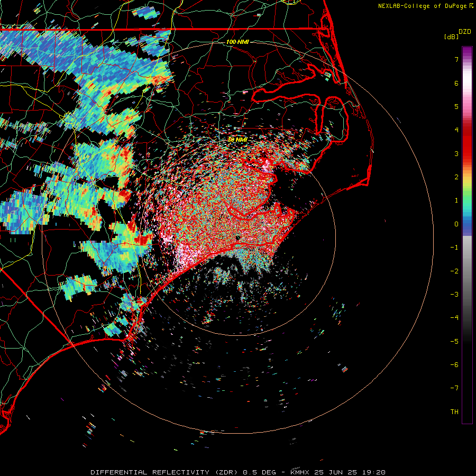Click the -6 dB tick label
The height and width of the screenshot is (476, 476).
pyautogui.click(x=454, y=365)
